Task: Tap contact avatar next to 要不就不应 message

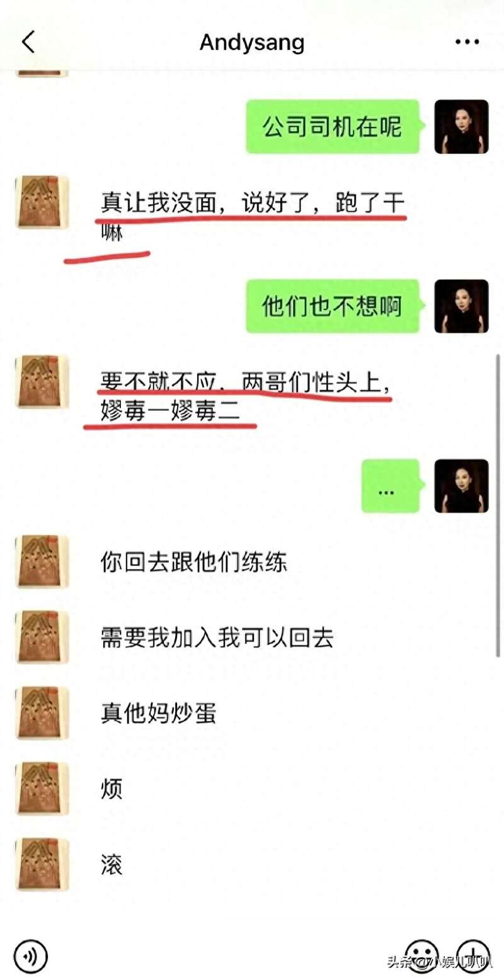Action: pyautogui.click(x=42, y=381)
